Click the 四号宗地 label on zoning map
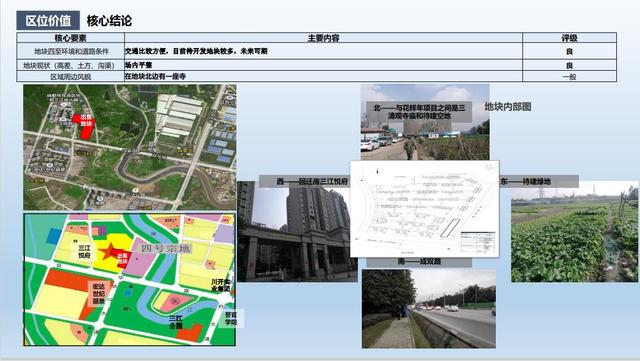This screenshot has width=640, height=361. tap(165, 248)
